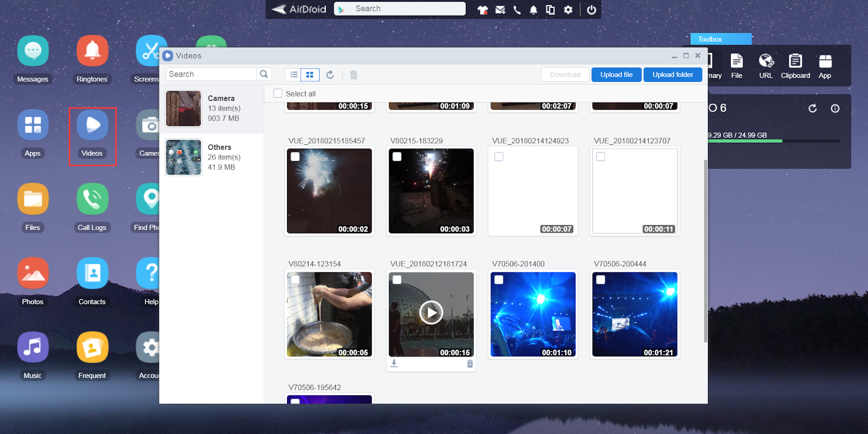This screenshot has height=434, width=868.
Task: Play the VUE_20180212181724 video
Action: (431, 312)
